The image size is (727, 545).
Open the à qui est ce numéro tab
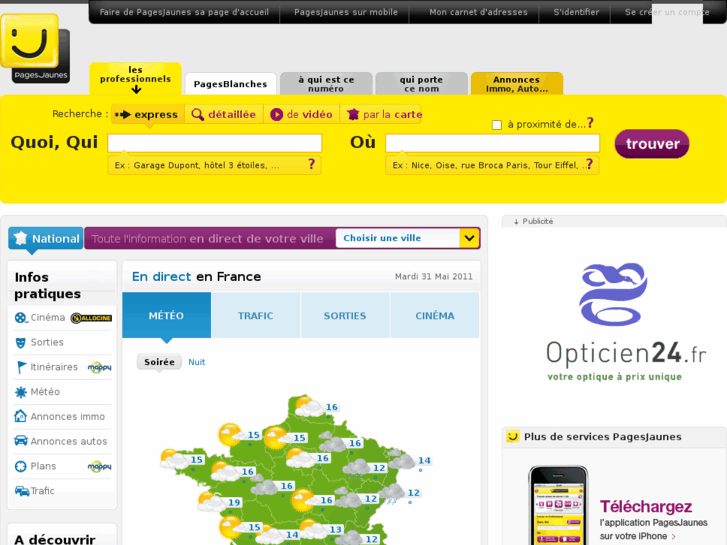pyautogui.click(x=326, y=84)
